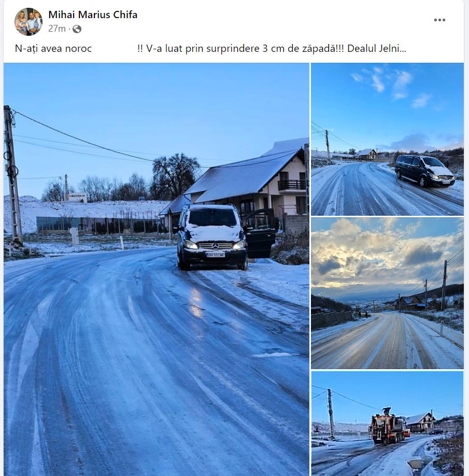The image size is (469, 476).
Task: Click the orange snowplow in the bottom photo
Action: [388, 426]
